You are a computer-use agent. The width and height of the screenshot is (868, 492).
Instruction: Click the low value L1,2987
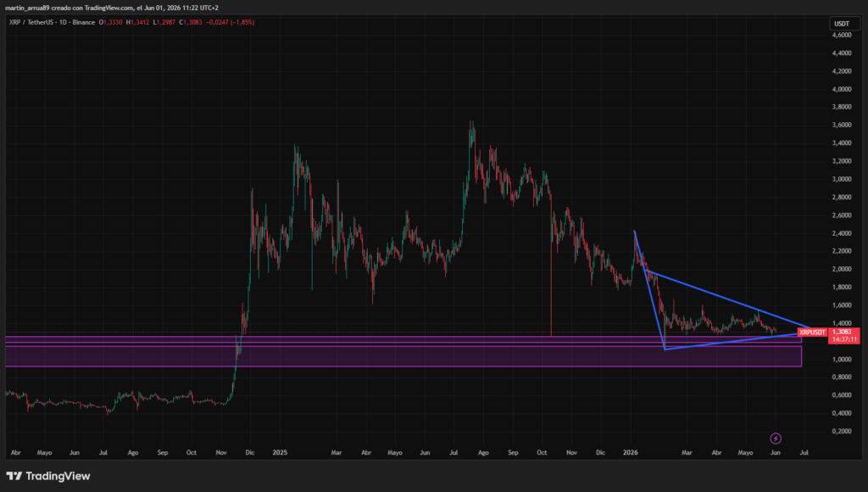tap(164, 22)
